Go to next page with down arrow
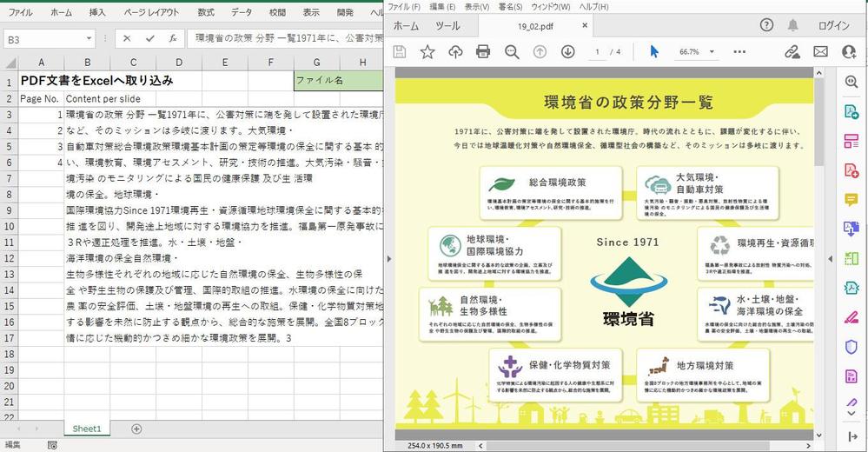Screen dimensions: 868x452 pyautogui.click(x=567, y=52)
